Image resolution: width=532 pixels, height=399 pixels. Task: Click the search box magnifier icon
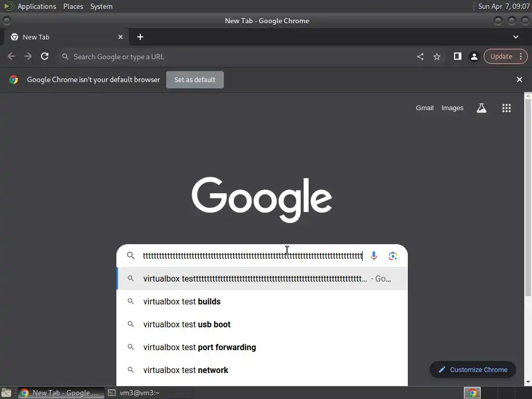[130, 256]
